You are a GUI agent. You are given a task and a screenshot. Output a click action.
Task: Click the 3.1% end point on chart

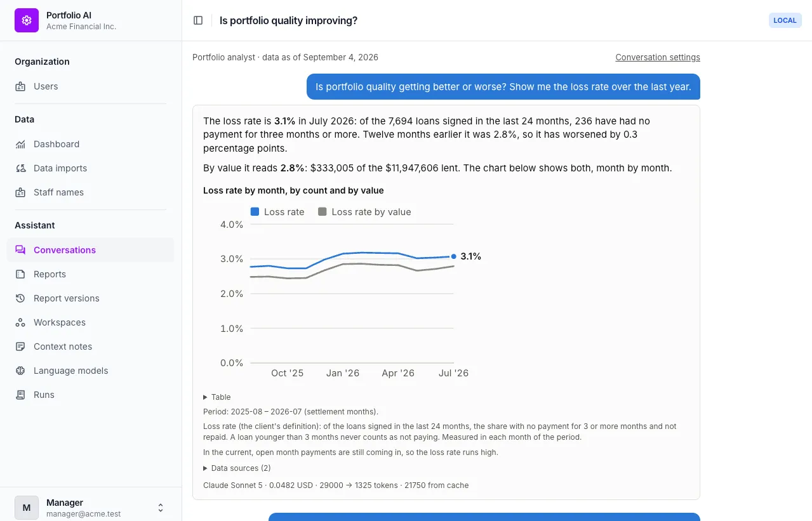click(x=453, y=256)
